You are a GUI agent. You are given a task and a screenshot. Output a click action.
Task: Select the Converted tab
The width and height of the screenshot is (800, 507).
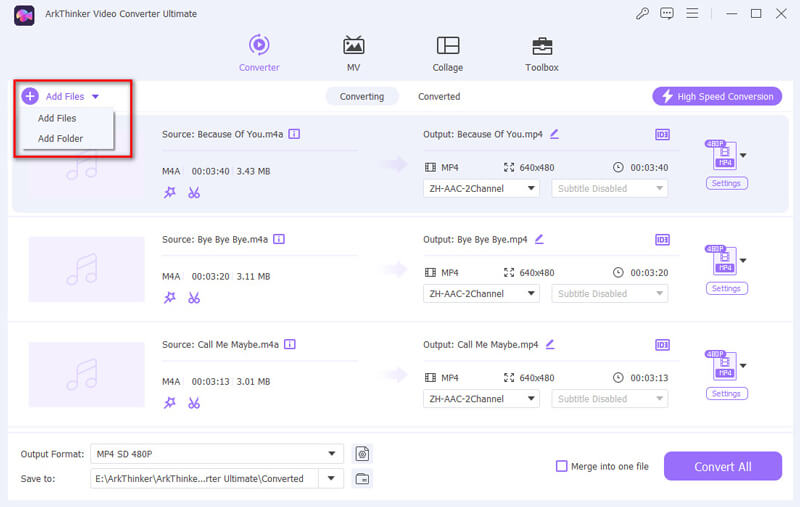439,96
